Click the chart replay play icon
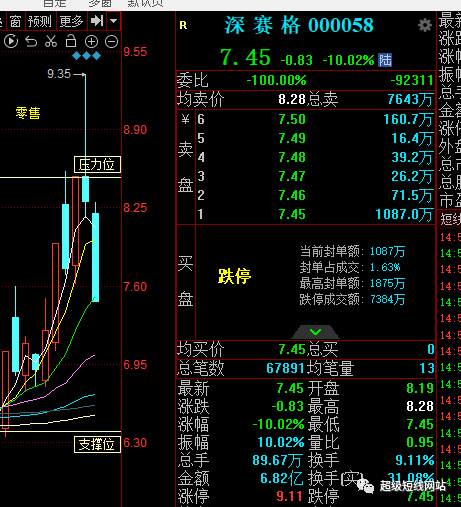461x507 pixels. [11, 42]
